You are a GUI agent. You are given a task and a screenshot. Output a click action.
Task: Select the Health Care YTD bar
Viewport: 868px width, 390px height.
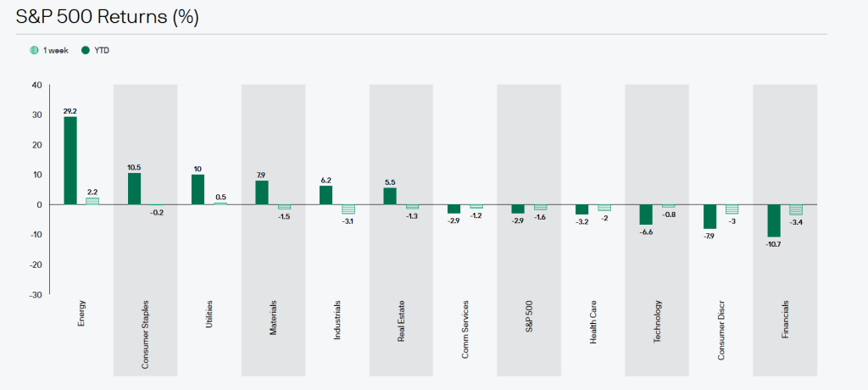click(581, 209)
